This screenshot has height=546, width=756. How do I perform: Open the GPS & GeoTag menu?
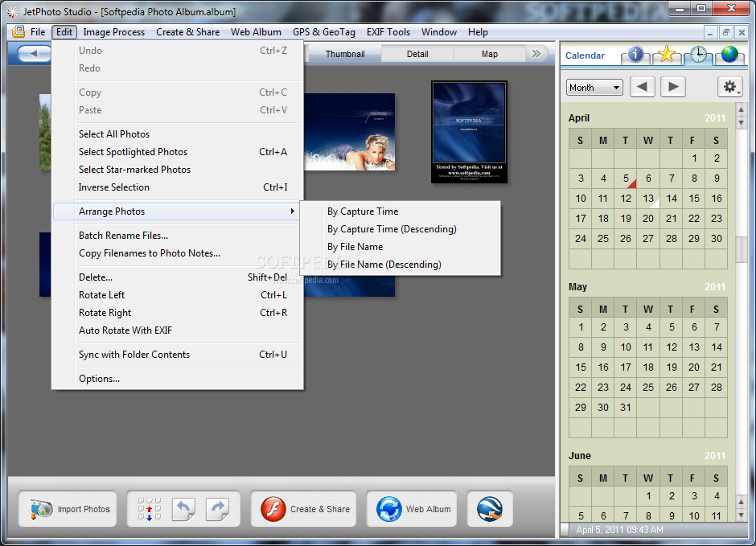pyautogui.click(x=323, y=32)
